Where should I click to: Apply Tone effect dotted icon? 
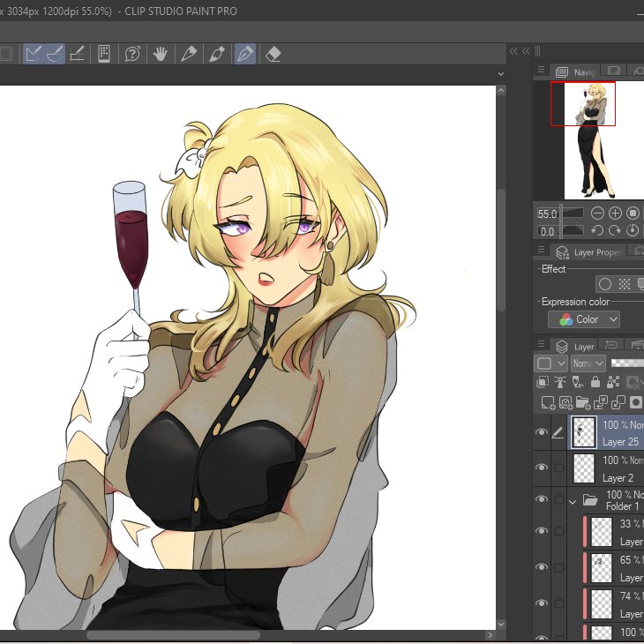[625, 284]
